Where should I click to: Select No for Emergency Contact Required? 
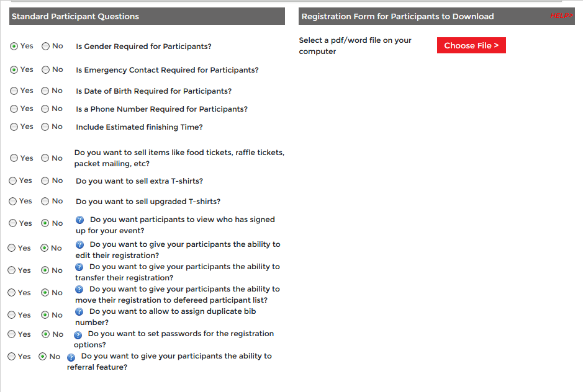[45, 70]
